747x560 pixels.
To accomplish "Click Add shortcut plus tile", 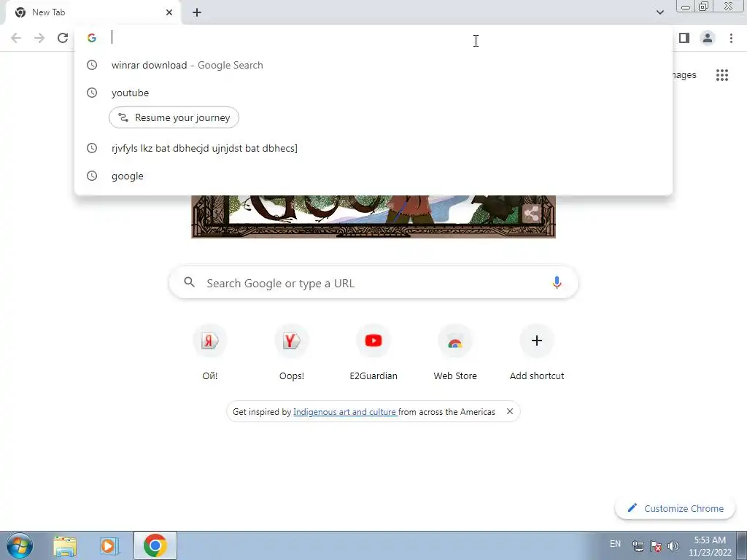I will [x=537, y=352].
